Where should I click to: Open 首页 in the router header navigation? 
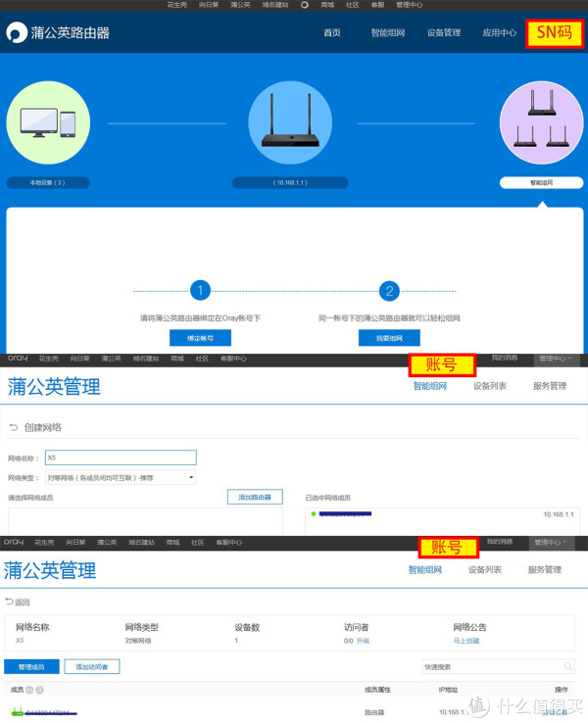pos(332,32)
